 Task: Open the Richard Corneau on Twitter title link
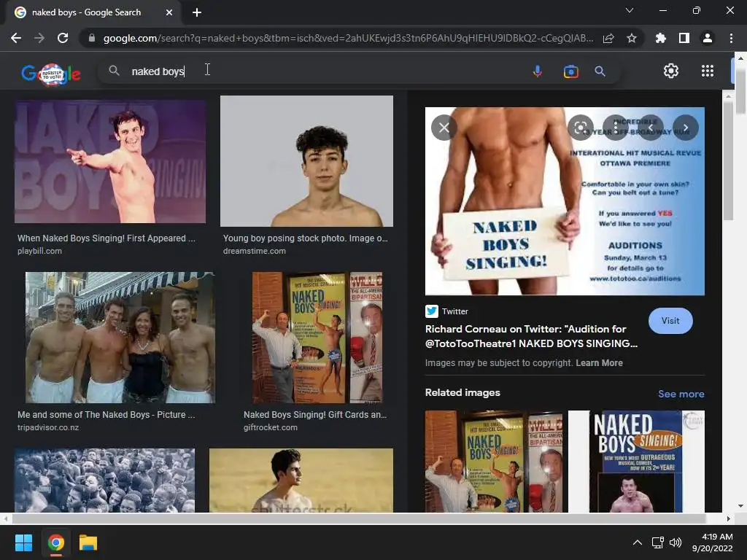531,336
